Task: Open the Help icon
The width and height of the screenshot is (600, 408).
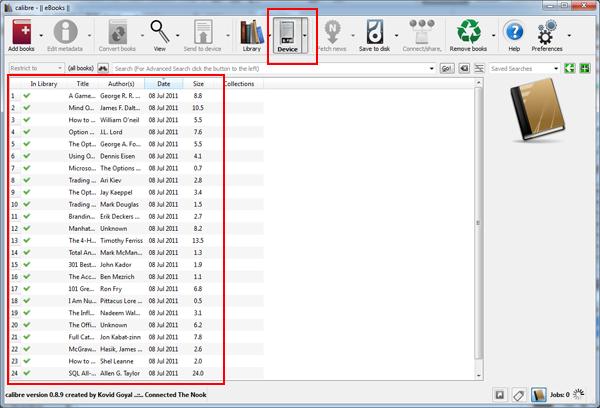Action: click(x=514, y=32)
